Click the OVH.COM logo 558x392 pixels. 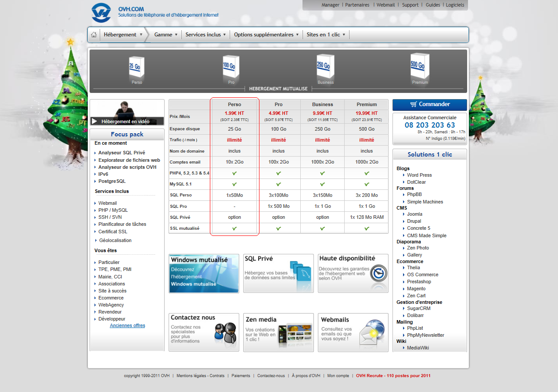point(101,13)
